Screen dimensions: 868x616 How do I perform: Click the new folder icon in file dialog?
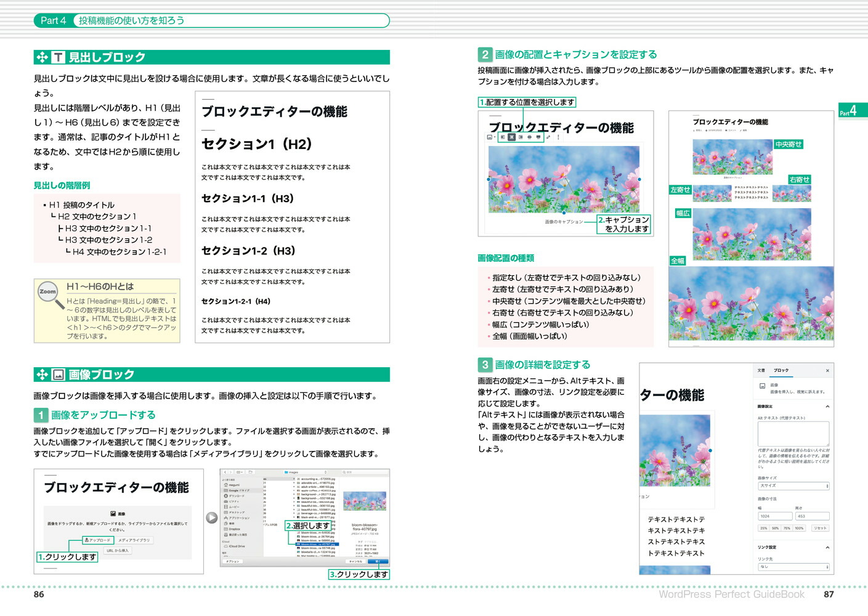[x=251, y=472]
